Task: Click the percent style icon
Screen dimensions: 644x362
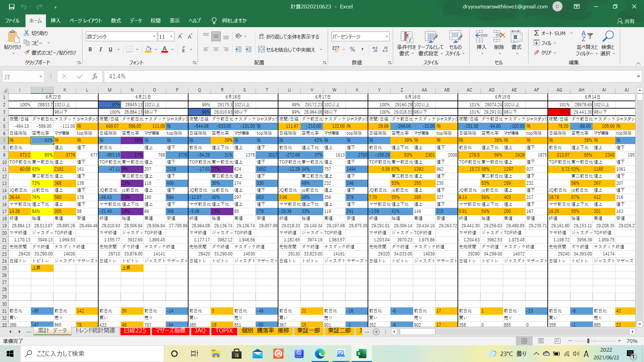Action: [352, 50]
